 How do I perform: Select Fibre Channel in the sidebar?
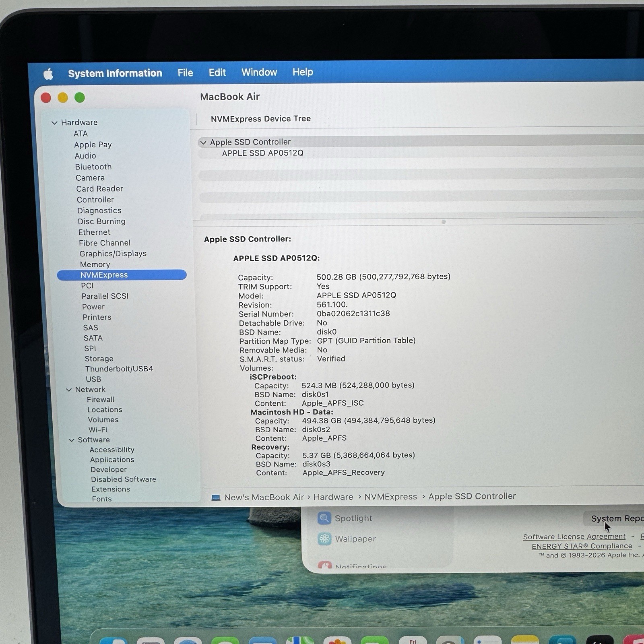tap(105, 243)
